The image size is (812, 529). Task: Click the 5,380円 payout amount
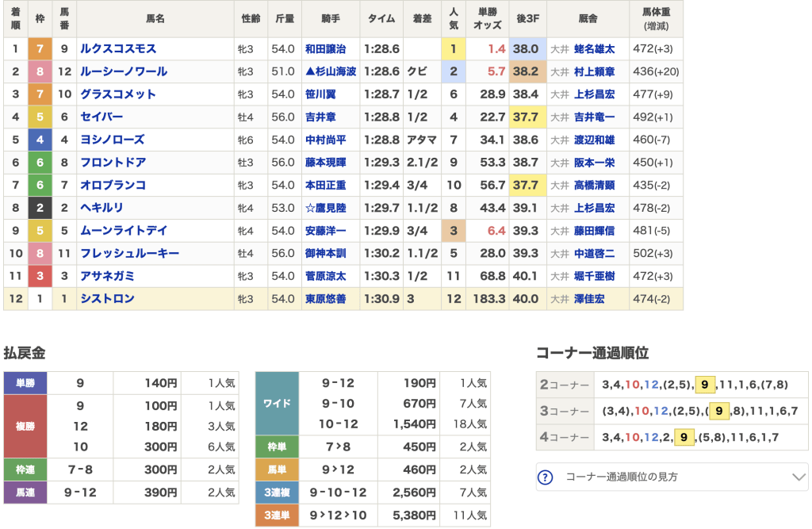(414, 516)
